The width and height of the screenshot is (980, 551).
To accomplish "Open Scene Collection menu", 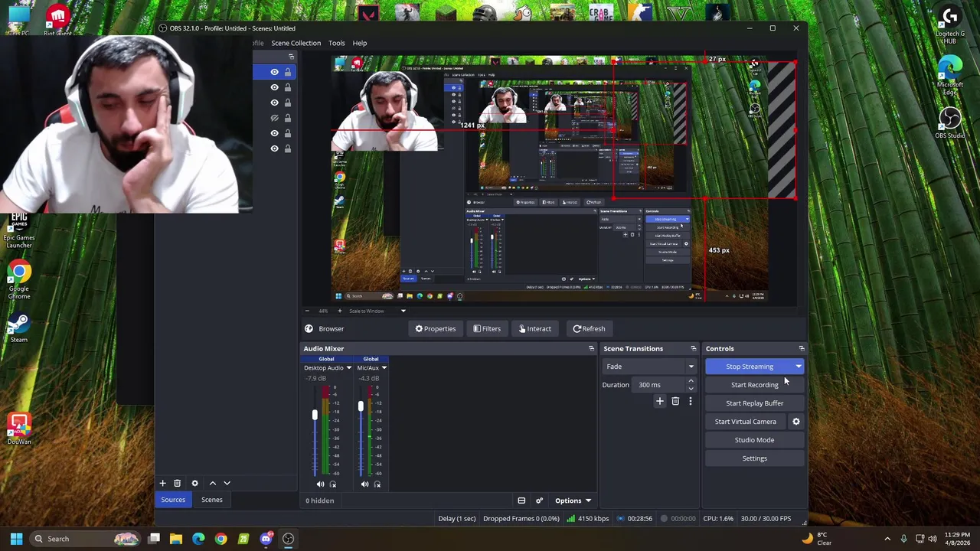I will point(296,43).
